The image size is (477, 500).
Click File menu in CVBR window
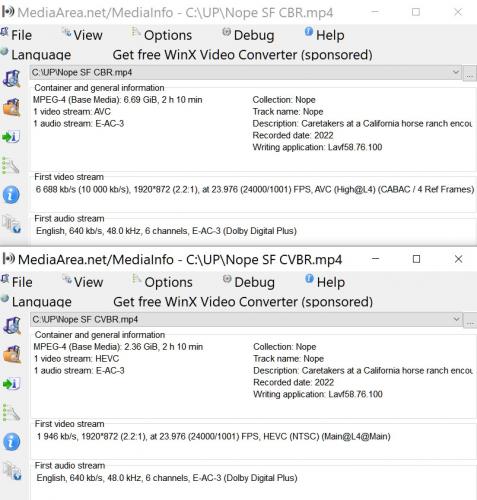[x=17, y=282]
